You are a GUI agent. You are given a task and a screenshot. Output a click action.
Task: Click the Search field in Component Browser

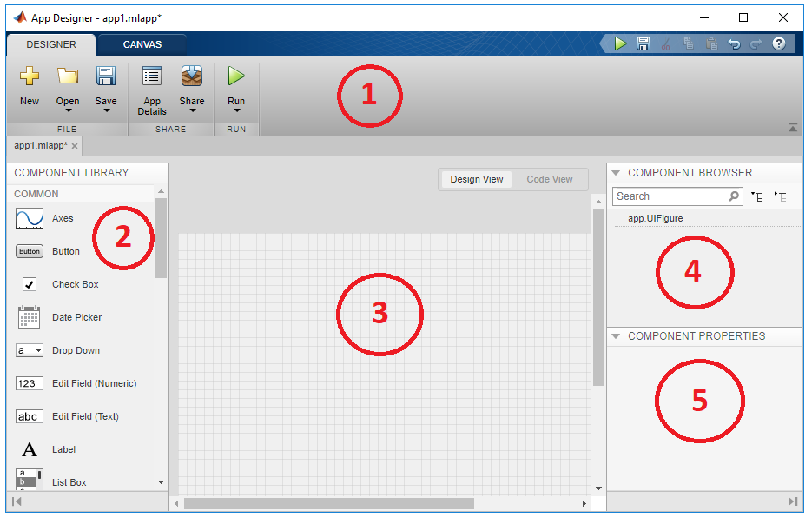pyautogui.click(x=669, y=196)
